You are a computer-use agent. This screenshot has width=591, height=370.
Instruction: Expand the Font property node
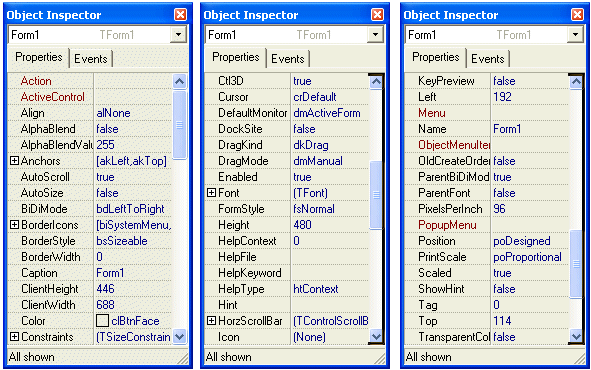211,193
